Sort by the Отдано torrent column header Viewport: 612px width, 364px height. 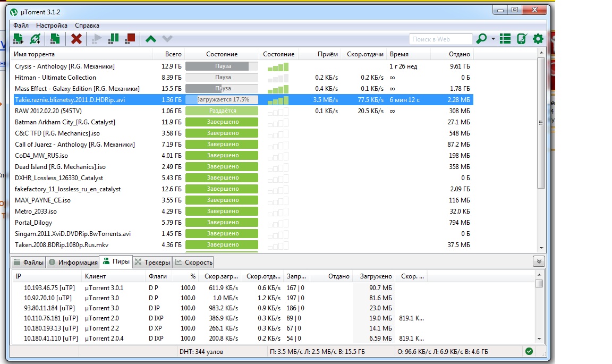452,54
